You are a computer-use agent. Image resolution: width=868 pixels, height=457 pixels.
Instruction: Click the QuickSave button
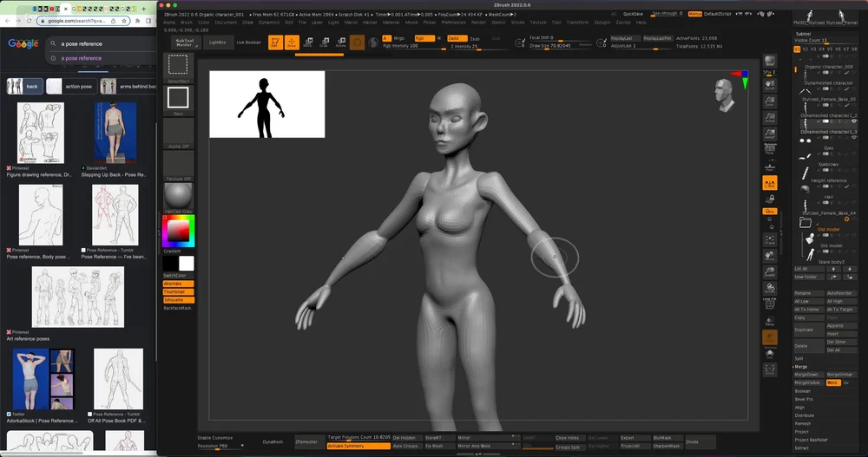pyautogui.click(x=634, y=14)
